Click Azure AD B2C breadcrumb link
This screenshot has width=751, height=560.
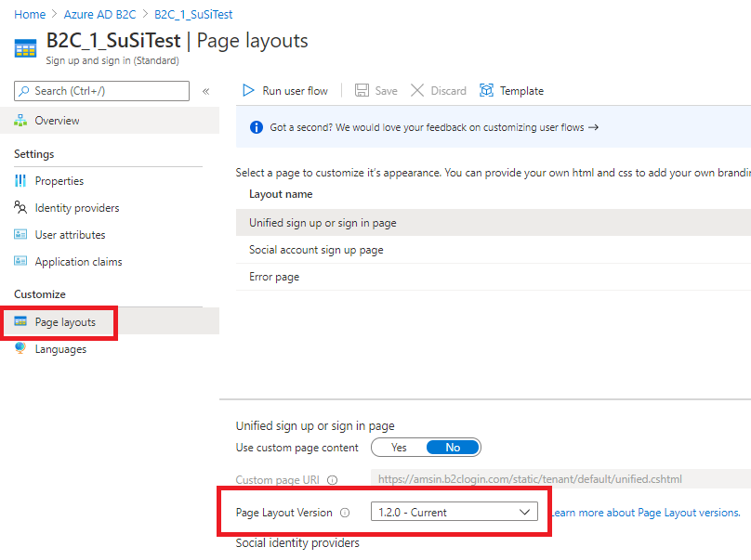coord(99,14)
